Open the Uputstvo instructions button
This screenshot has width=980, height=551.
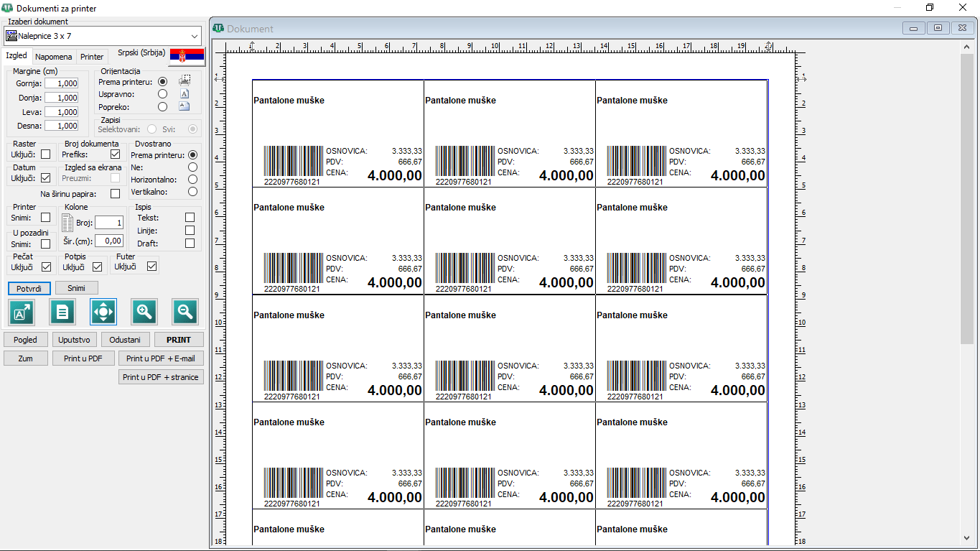coord(74,339)
